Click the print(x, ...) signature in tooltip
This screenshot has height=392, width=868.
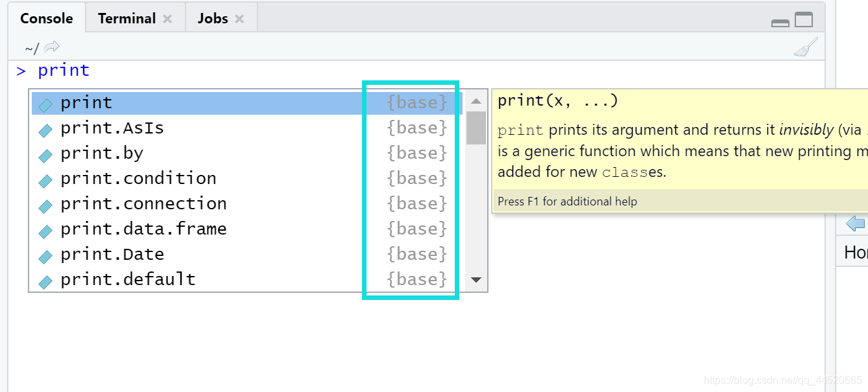[x=558, y=101]
